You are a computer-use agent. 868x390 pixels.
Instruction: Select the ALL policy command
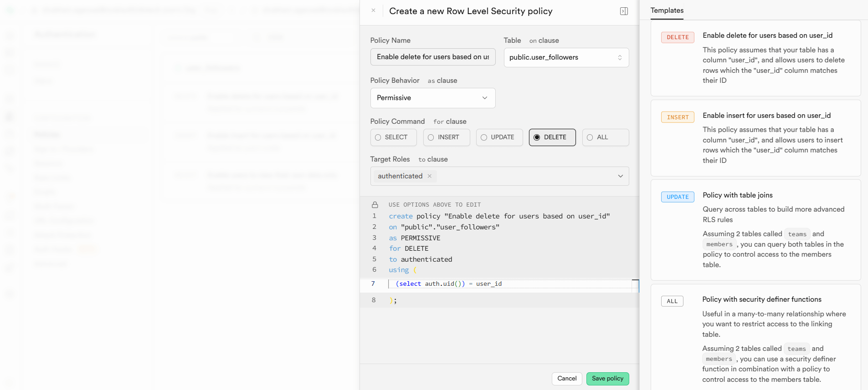(x=606, y=137)
